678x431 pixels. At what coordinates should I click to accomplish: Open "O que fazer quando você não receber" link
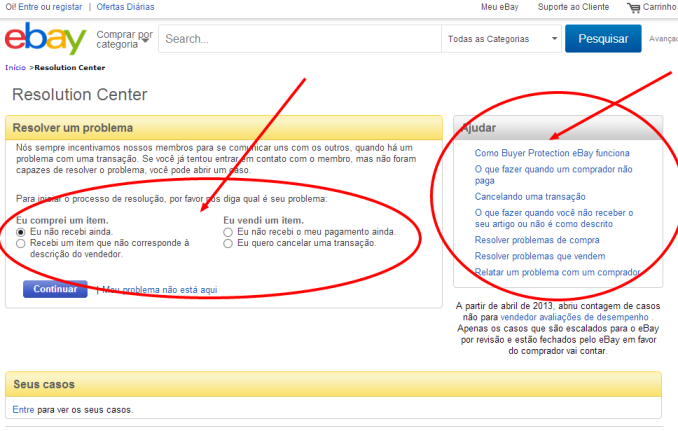click(554, 218)
